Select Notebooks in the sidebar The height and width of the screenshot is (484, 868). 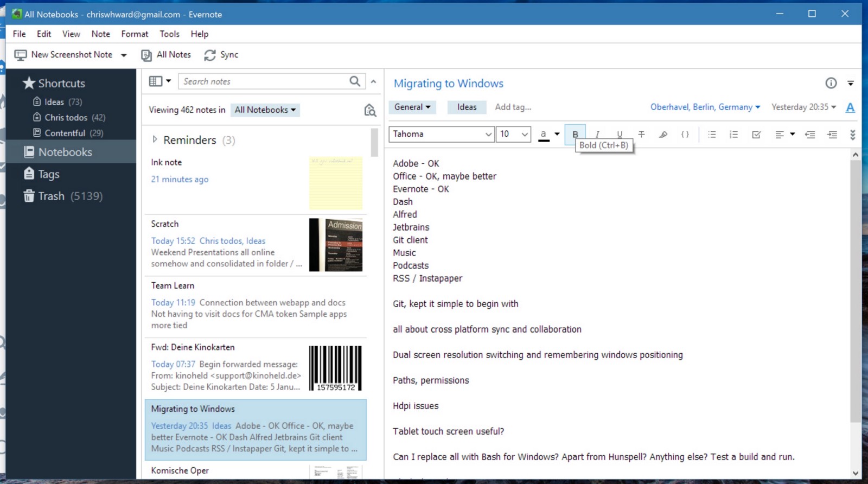71,152
